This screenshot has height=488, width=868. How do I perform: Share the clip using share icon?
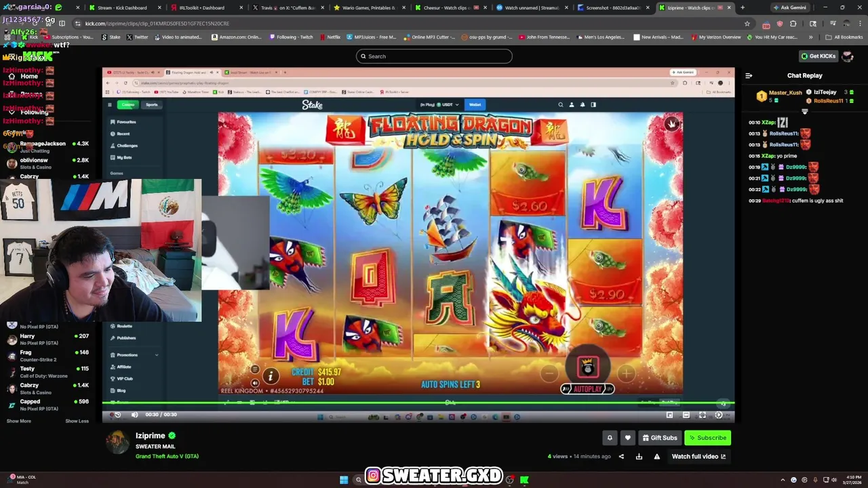click(621, 457)
